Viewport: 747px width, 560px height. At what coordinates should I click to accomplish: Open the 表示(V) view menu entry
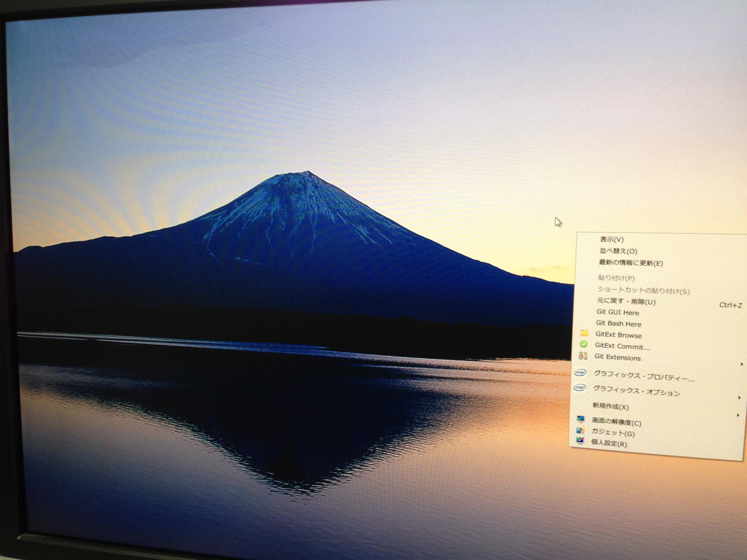612,239
